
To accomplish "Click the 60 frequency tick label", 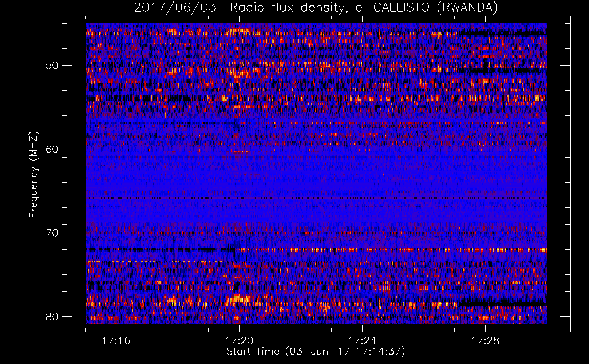I will [x=52, y=149].
